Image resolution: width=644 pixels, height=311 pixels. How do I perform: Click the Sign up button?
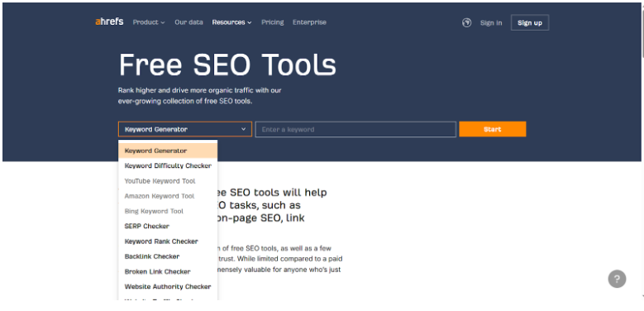click(x=530, y=22)
